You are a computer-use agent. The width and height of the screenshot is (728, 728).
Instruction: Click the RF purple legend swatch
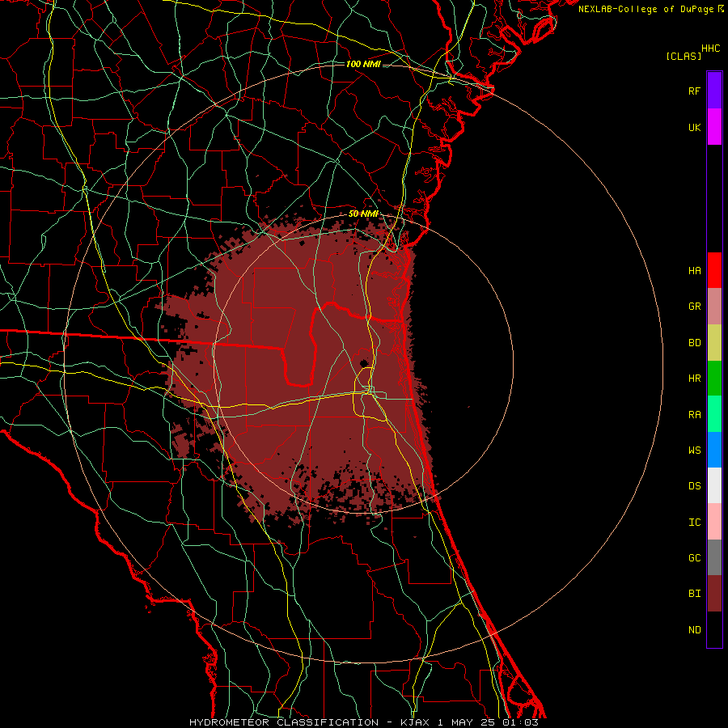(x=714, y=91)
